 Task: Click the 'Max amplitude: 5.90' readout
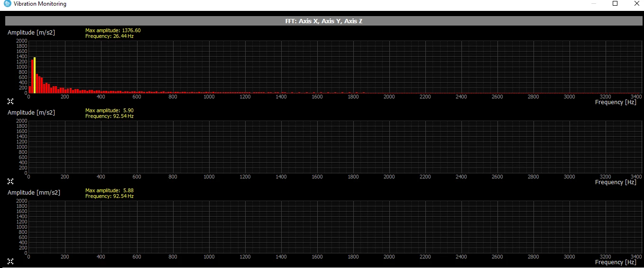110,110
